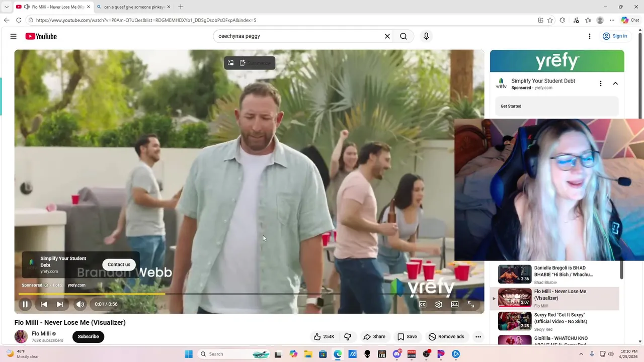This screenshot has width=644, height=362.
Task: Open more actions menu under the video
Action: (478, 337)
